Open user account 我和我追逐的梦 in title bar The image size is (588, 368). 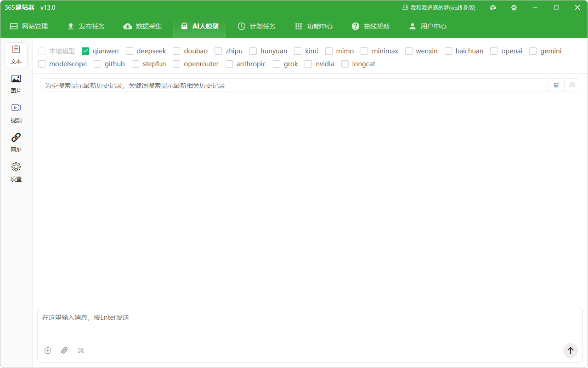click(x=439, y=7)
